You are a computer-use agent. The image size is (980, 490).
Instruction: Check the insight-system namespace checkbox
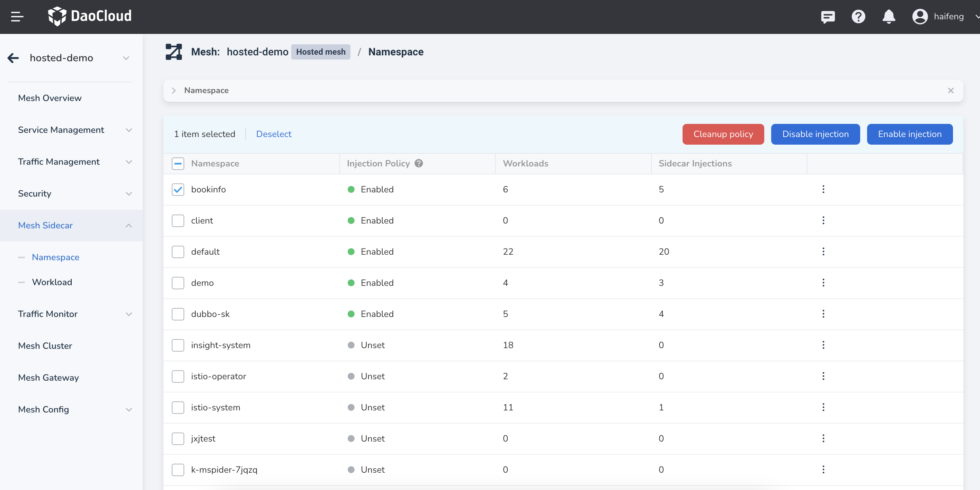pyautogui.click(x=178, y=345)
